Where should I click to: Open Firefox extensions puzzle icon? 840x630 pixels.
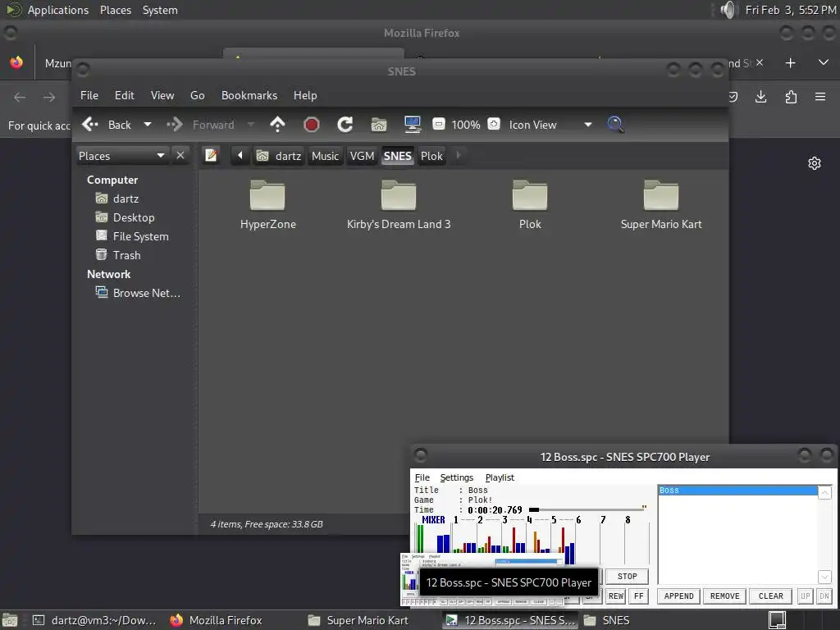click(791, 97)
